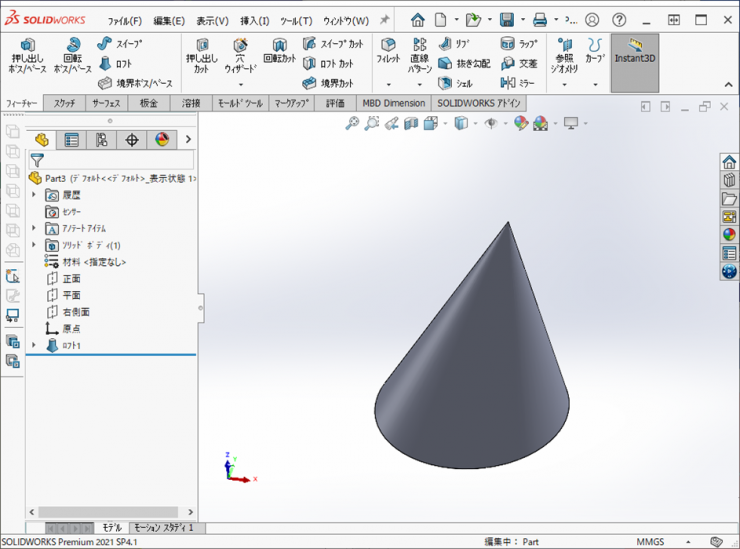Image resolution: width=740 pixels, height=549 pixels.
Task: Select 正面 plane in feature tree
Action: point(71,279)
